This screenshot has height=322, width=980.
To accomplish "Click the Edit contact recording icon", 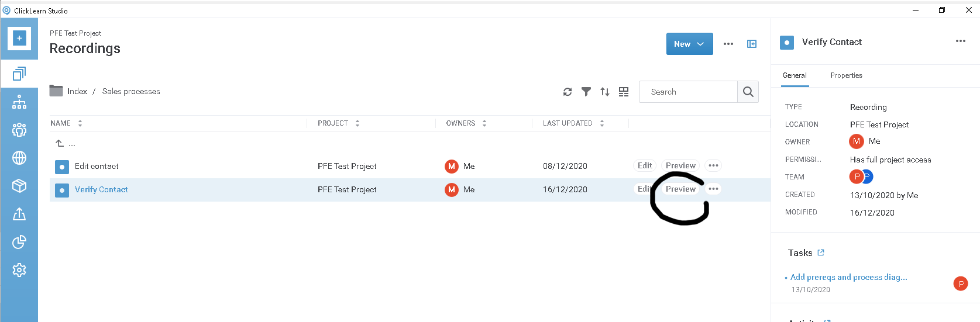I will (x=62, y=167).
